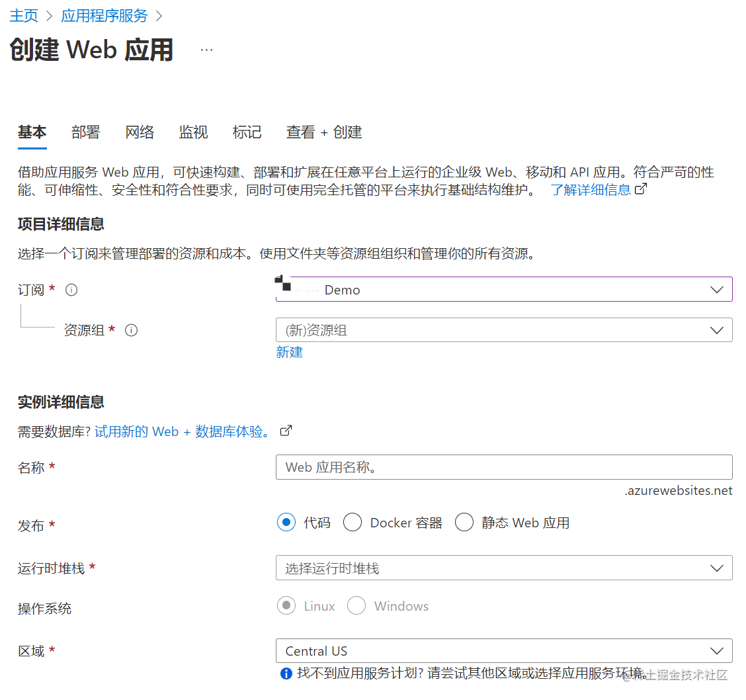This screenshot has height=700, width=746.
Task: Click info icon beside 找不到应用服务计划 message
Action: click(x=286, y=674)
